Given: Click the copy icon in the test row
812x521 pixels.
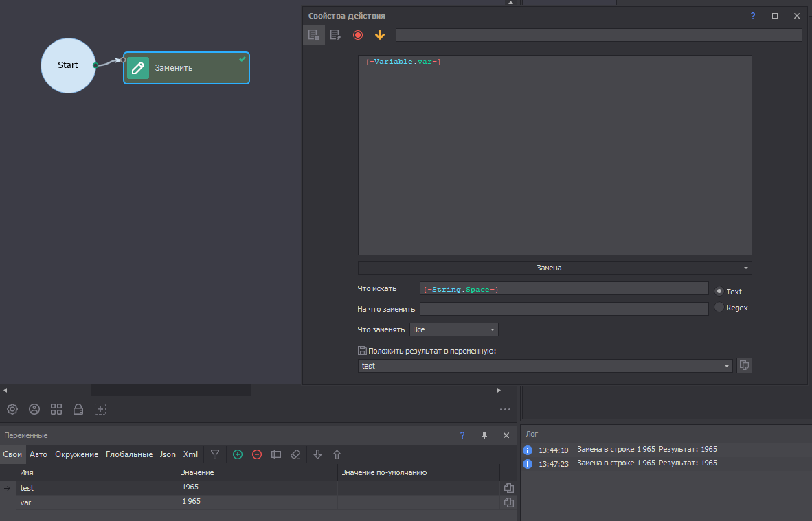Looking at the screenshot, I should click(x=509, y=488).
